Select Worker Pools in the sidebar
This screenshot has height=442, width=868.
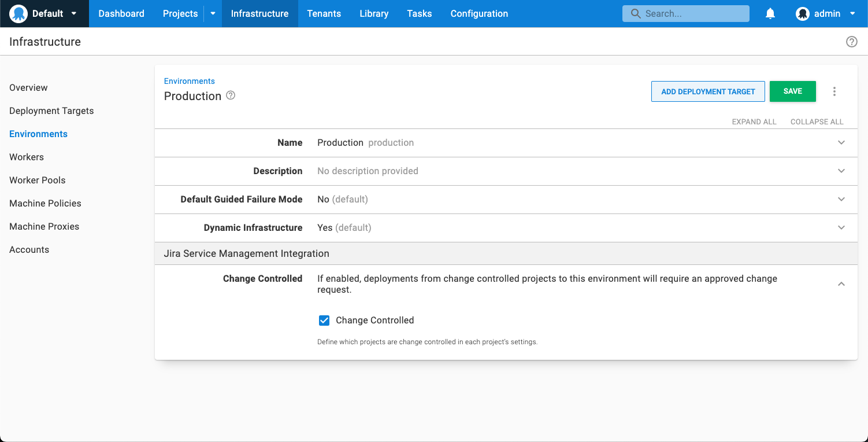(37, 180)
